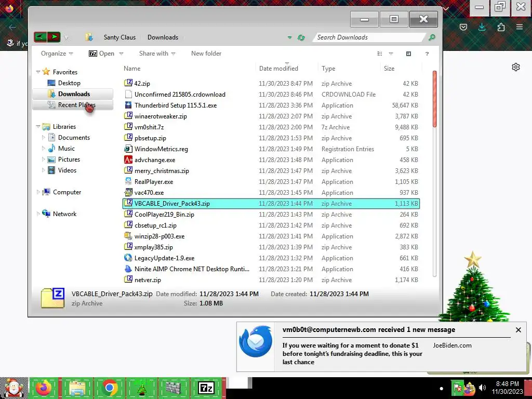Click the Ninite AIMP Chrome installer icon
The image size is (532, 399).
click(x=128, y=269)
